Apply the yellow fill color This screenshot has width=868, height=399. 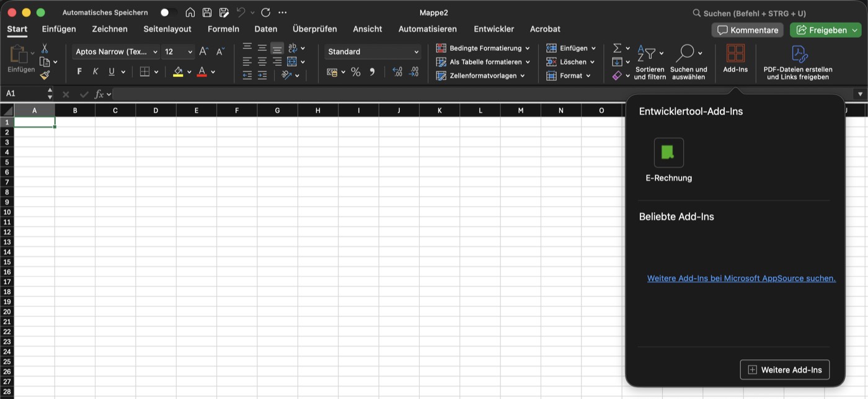pyautogui.click(x=178, y=72)
